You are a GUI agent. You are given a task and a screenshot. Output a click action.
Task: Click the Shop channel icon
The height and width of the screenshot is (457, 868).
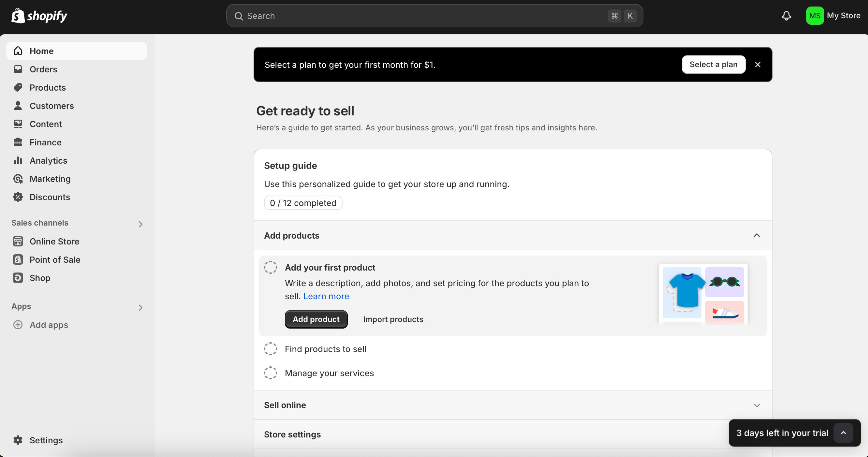pos(18,278)
